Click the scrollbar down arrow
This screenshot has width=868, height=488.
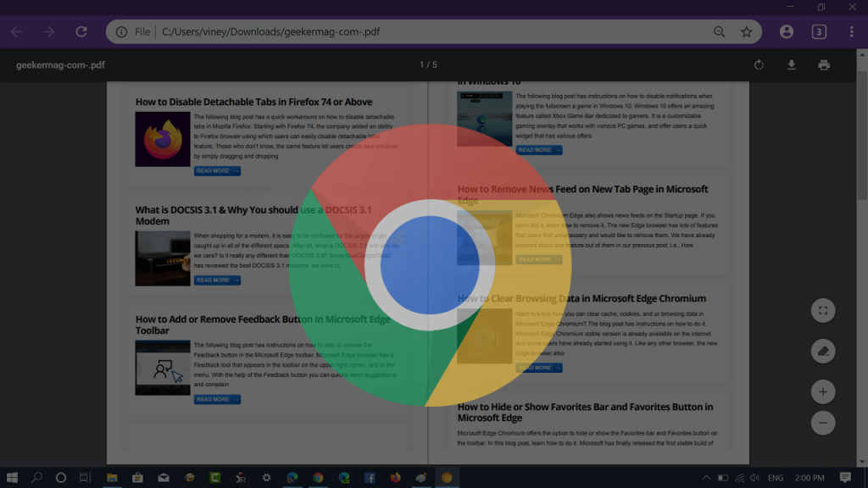(x=862, y=462)
